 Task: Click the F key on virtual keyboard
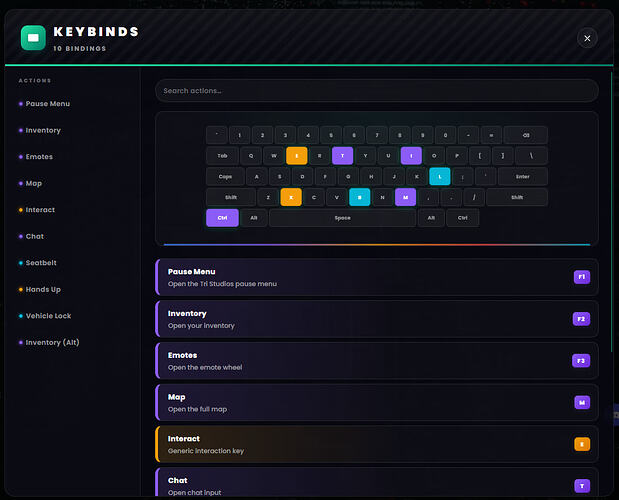tap(325, 176)
